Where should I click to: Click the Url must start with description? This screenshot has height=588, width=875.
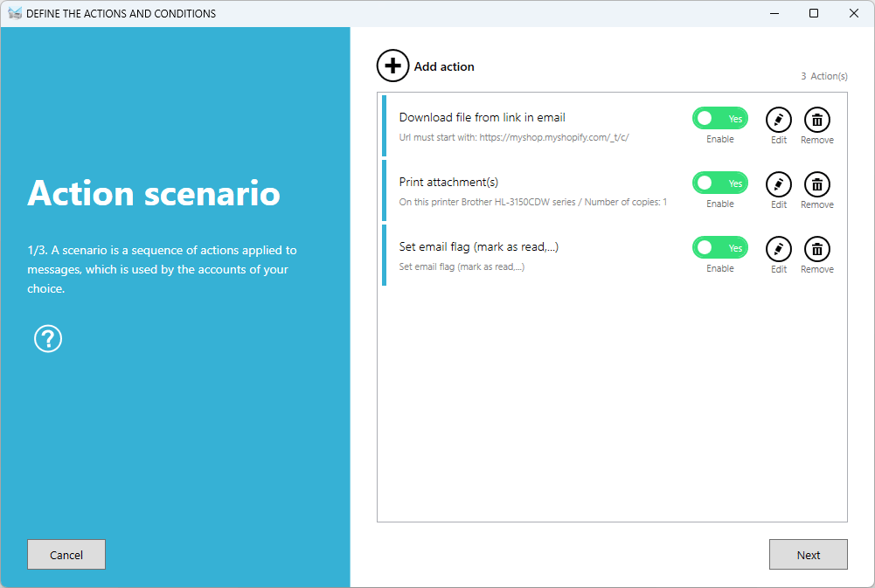click(x=514, y=137)
